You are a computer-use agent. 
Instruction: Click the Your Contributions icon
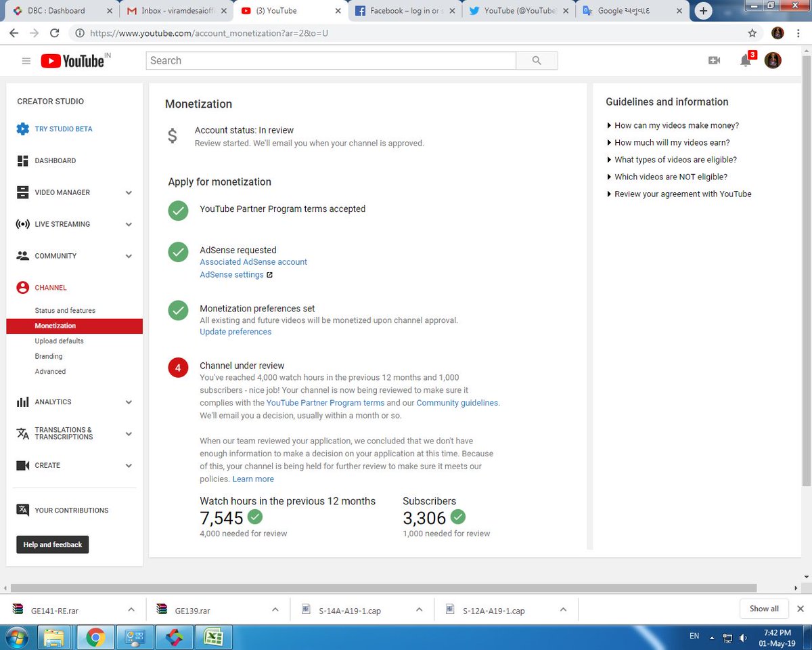pyautogui.click(x=23, y=511)
